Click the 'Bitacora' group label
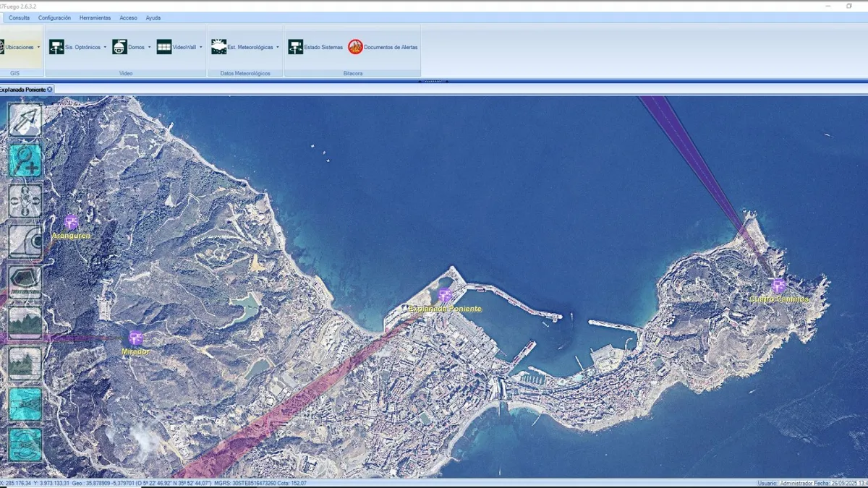This screenshot has width=868, height=488. click(352, 73)
